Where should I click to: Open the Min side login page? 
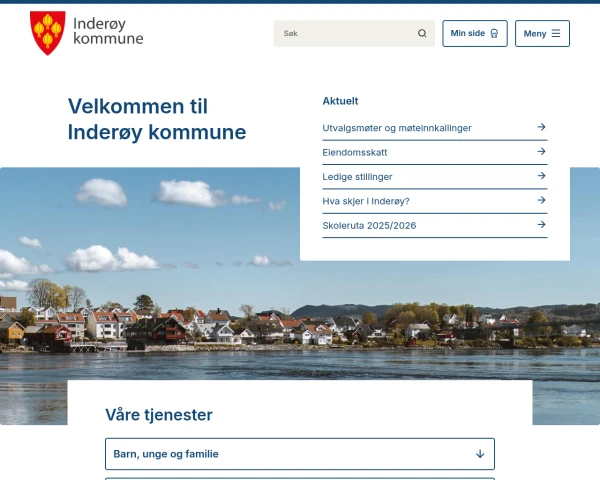[475, 34]
